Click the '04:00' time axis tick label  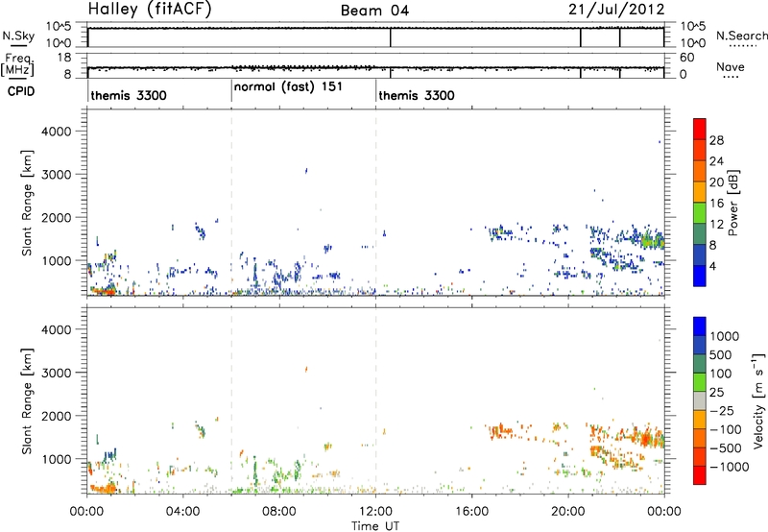[182, 512]
